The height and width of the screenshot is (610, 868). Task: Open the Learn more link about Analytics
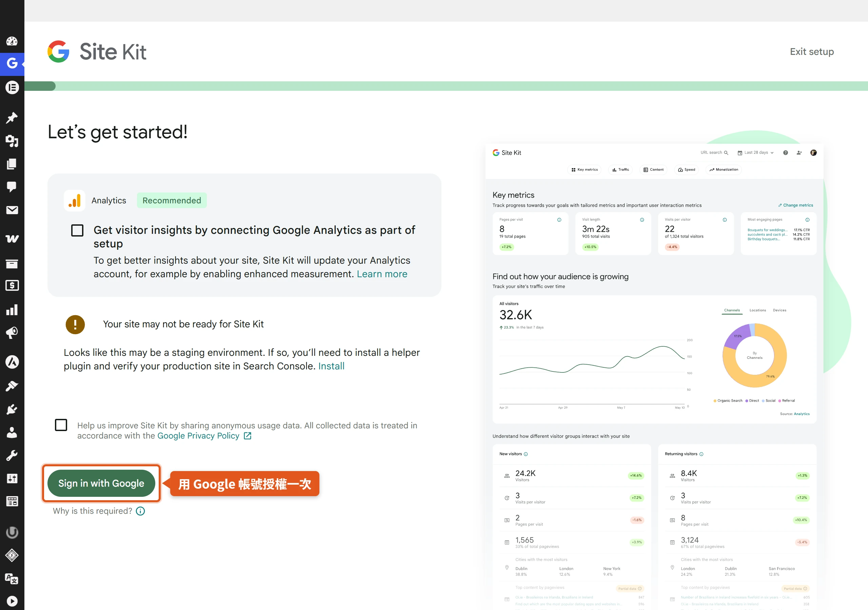click(x=382, y=274)
